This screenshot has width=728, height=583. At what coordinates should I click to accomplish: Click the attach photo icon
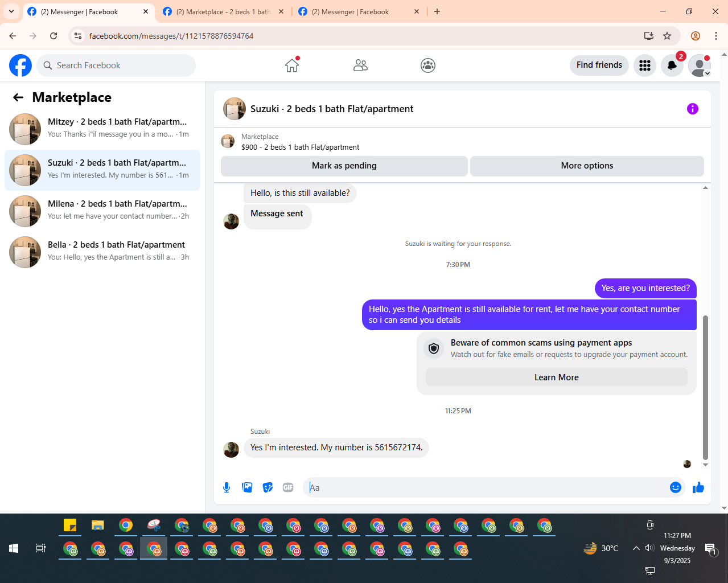pos(247,487)
